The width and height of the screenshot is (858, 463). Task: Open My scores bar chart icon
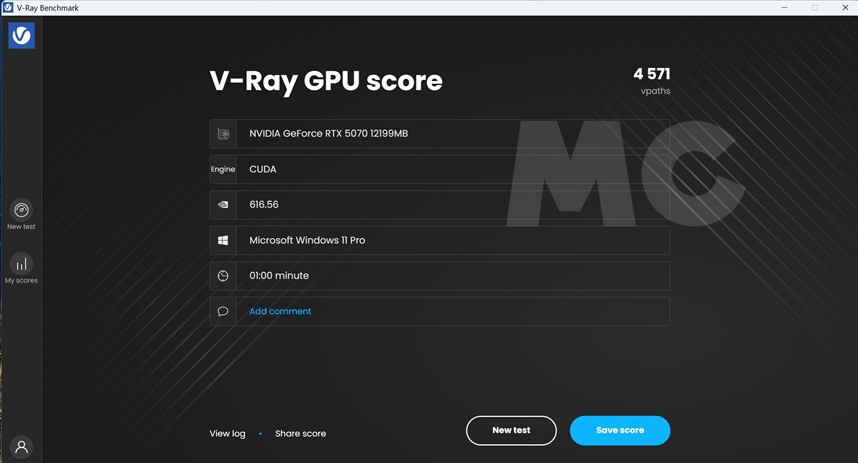(x=21, y=264)
